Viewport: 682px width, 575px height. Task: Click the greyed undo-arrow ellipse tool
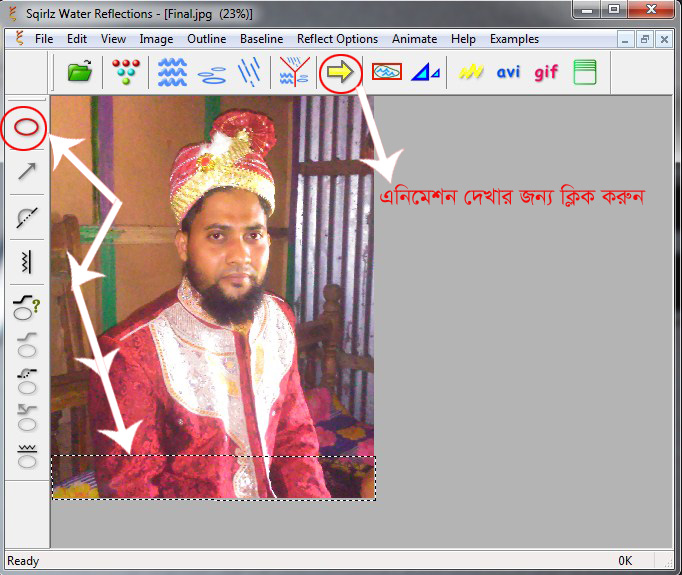coord(27,418)
